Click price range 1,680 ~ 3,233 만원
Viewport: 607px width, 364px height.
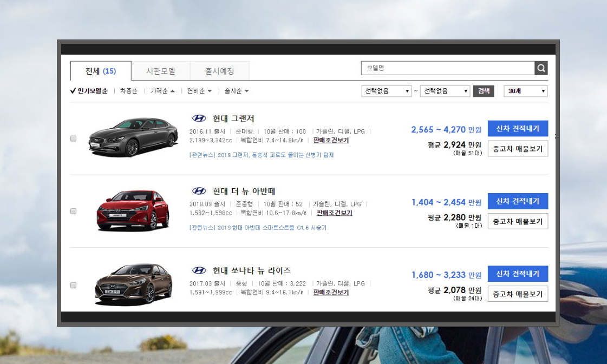click(x=446, y=275)
